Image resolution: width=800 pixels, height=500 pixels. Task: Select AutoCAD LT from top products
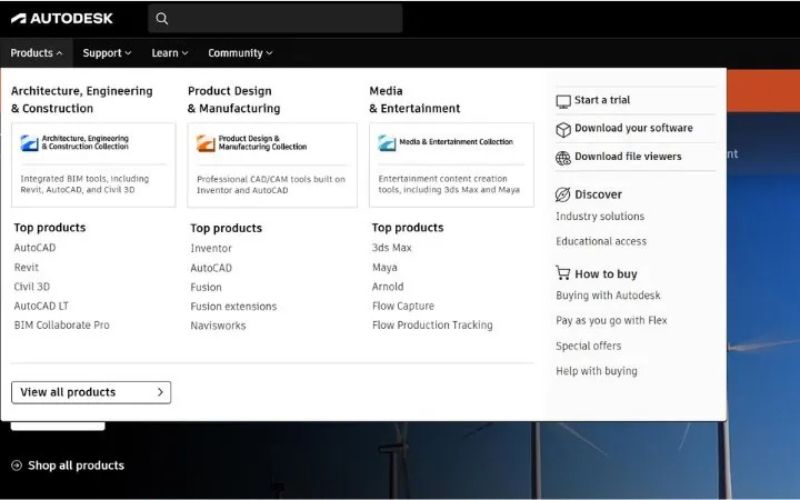point(41,306)
